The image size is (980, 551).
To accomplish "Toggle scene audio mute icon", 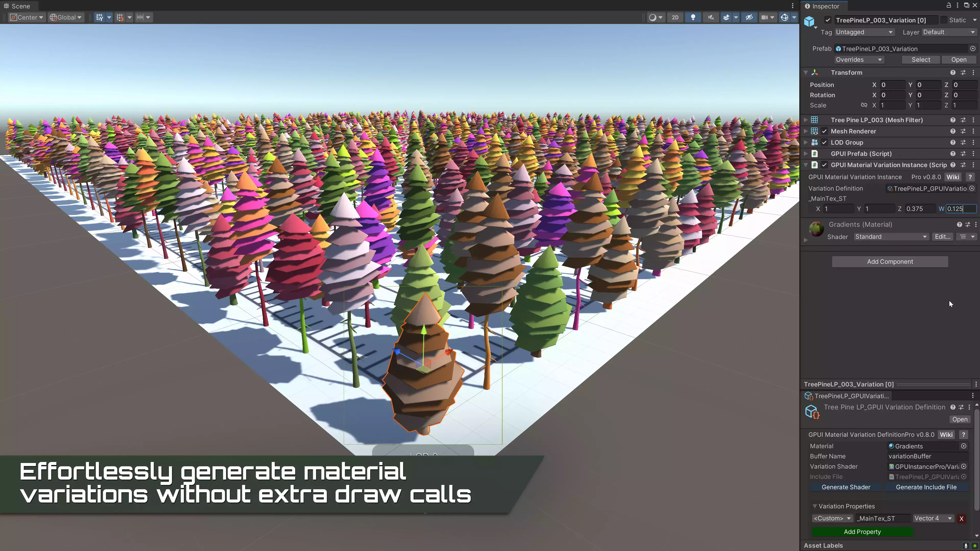I will click(711, 18).
